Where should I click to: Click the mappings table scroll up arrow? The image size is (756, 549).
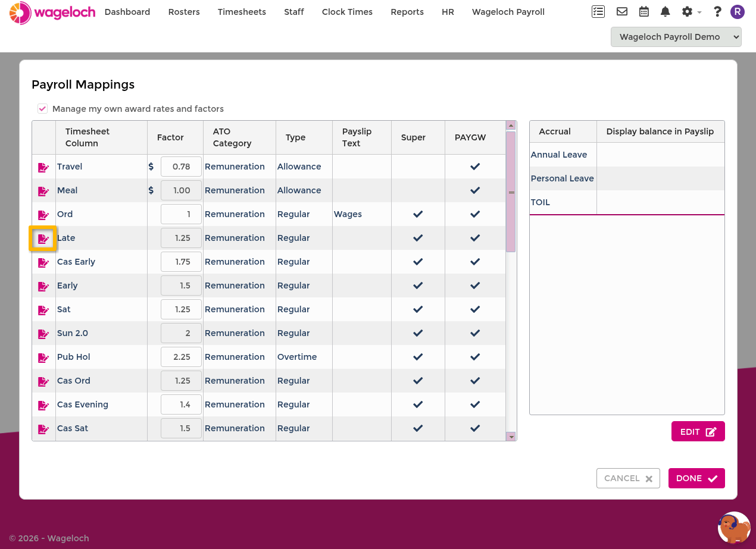click(x=511, y=126)
